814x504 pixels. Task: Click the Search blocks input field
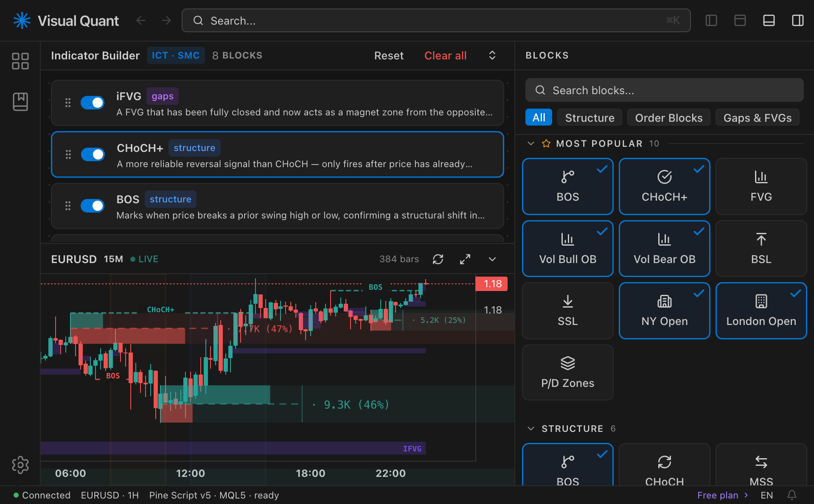click(664, 90)
